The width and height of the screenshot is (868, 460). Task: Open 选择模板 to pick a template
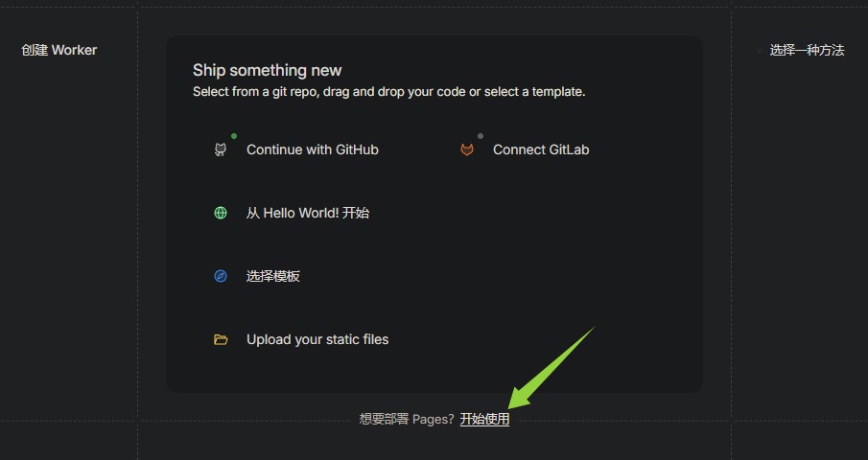tap(272, 276)
